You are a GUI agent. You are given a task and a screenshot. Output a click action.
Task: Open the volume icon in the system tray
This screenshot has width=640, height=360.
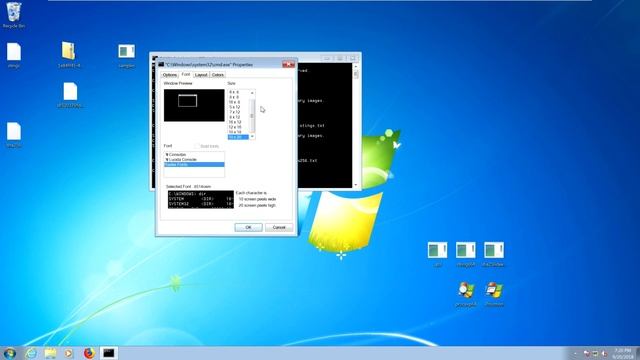pos(604,353)
